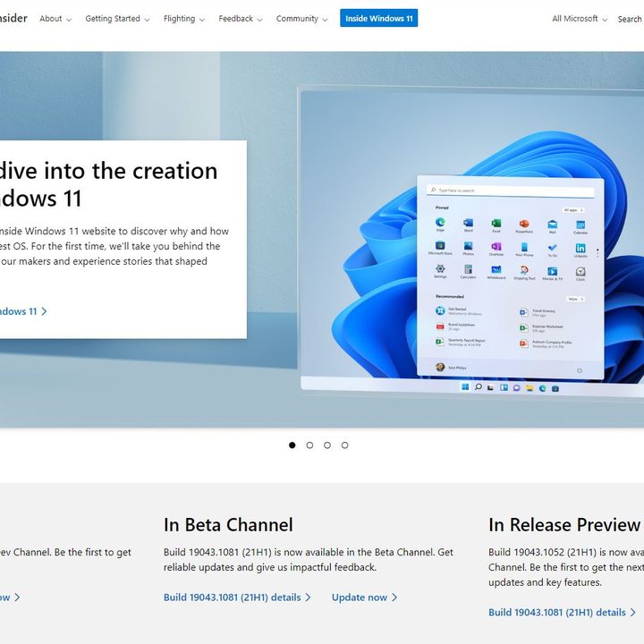
Task: Expand the Flighting menu
Action: click(183, 19)
